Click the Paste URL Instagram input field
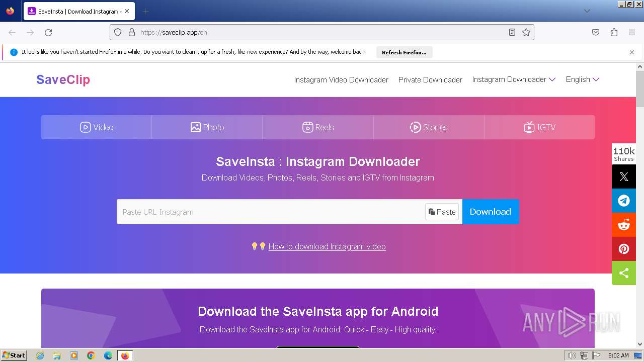The width and height of the screenshot is (644, 362). click(272, 212)
